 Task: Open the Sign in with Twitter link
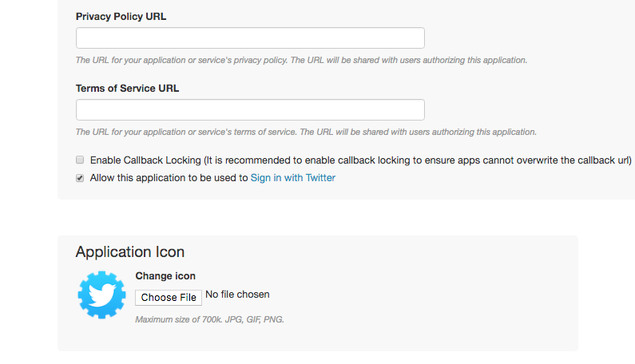click(293, 178)
